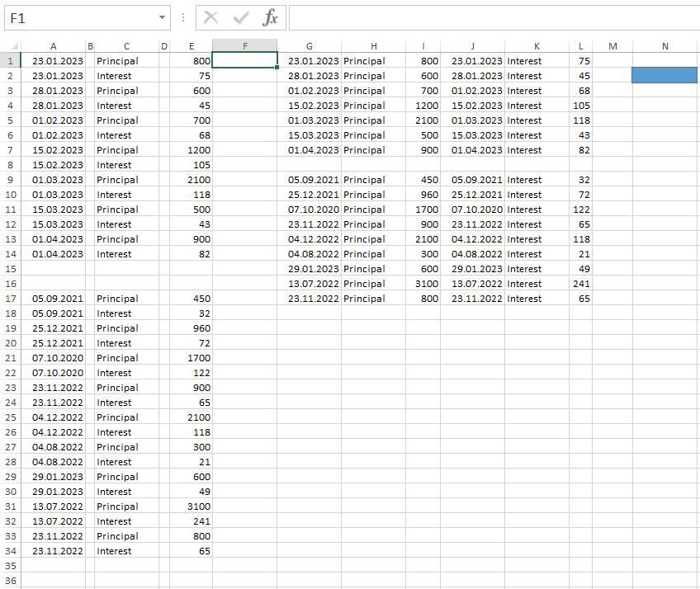The image size is (700, 589).
Task: Click cell H4 Principal in row 4
Action: pyautogui.click(x=374, y=106)
